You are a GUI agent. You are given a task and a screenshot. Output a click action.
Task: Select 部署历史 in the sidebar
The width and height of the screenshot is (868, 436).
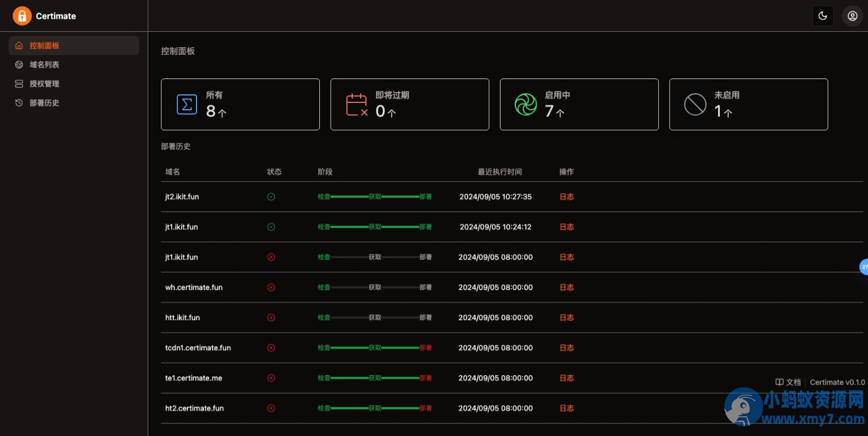tap(44, 103)
